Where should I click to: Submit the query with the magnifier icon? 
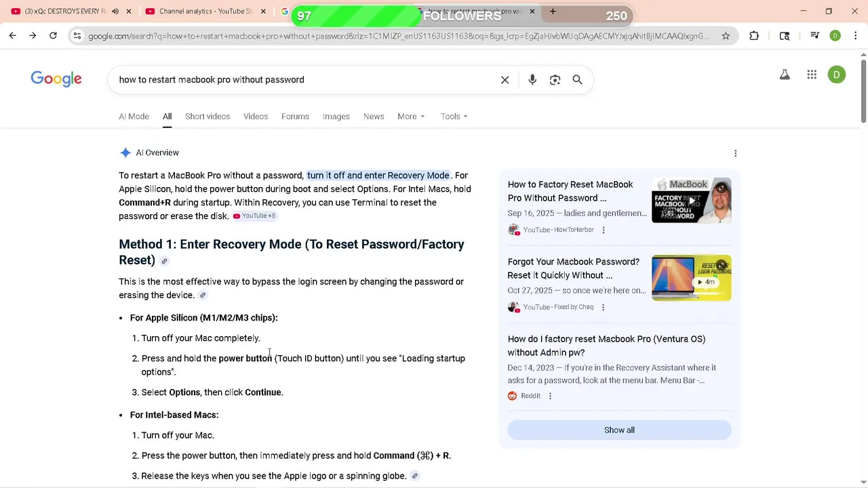pyautogui.click(x=577, y=80)
